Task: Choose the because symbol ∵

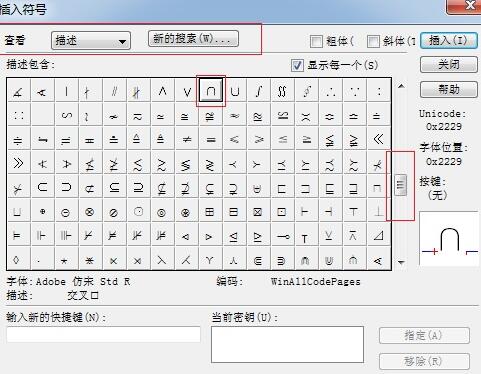Action: [355, 91]
